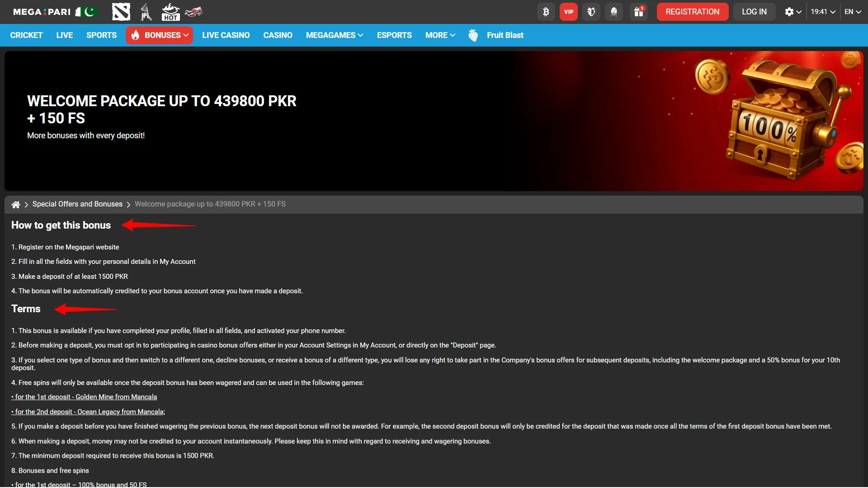This screenshot has height=488, width=868.
Task: Open Special Offers and Bonuses breadcrumb
Action: click(x=77, y=204)
